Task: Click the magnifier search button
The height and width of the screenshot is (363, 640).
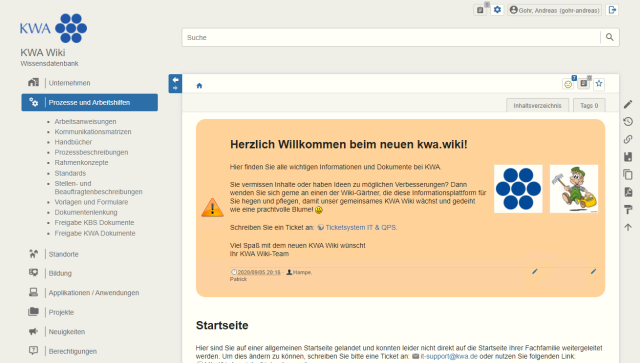Action: (609, 37)
